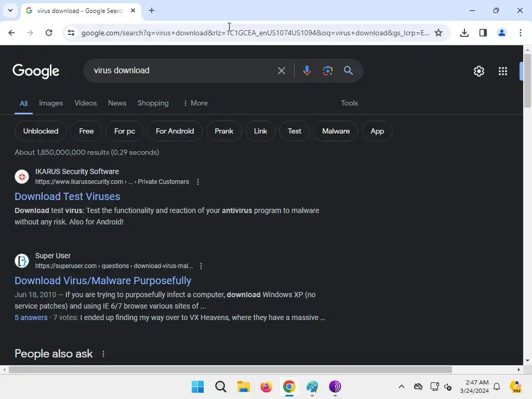Open Tor Browser taskbar icon
The width and height of the screenshot is (532, 399).
pos(335,387)
